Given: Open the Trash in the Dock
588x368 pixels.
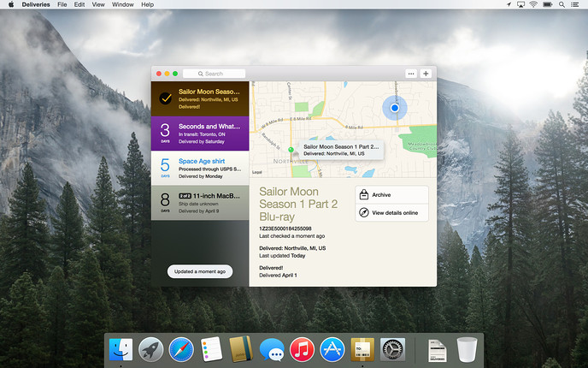Looking at the screenshot, I should (x=467, y=349).
